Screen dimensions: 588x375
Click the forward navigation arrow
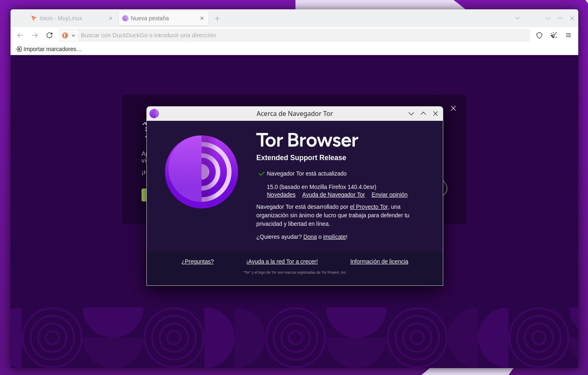pyautogui.click(x=35, y=35)
